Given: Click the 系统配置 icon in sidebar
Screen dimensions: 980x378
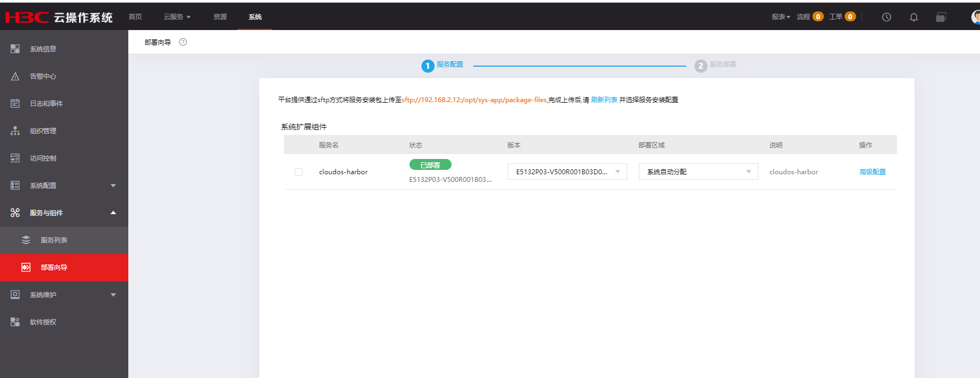Looking at the screenshot, I should point(15,186).
